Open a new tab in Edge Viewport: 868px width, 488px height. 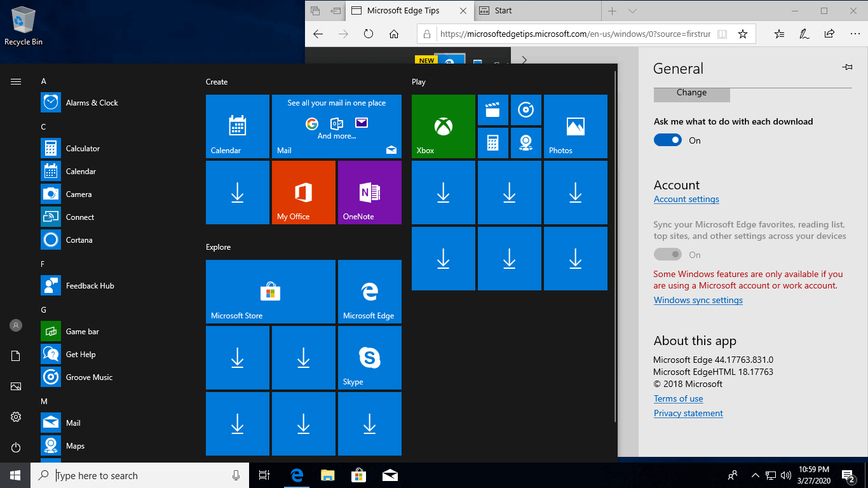tap(613, 11)
